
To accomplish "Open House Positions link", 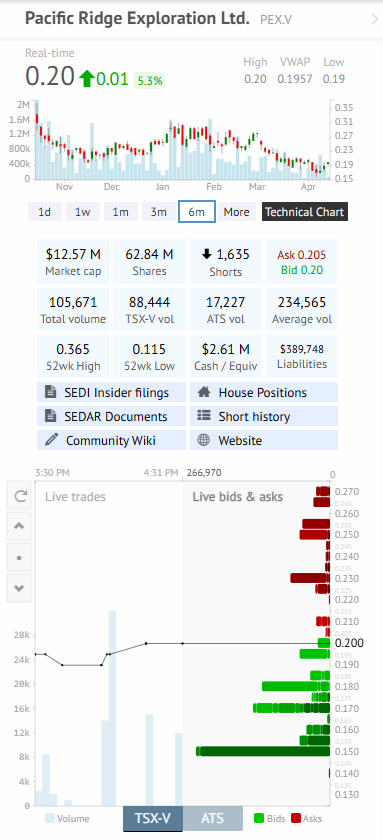I will [264, 392].
